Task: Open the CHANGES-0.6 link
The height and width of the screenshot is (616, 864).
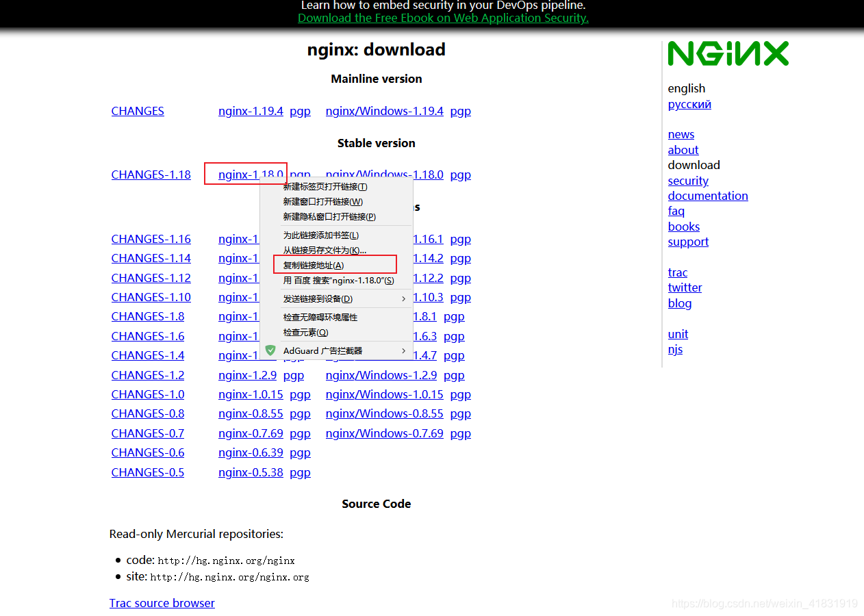Action: click(x=148, y=452)
